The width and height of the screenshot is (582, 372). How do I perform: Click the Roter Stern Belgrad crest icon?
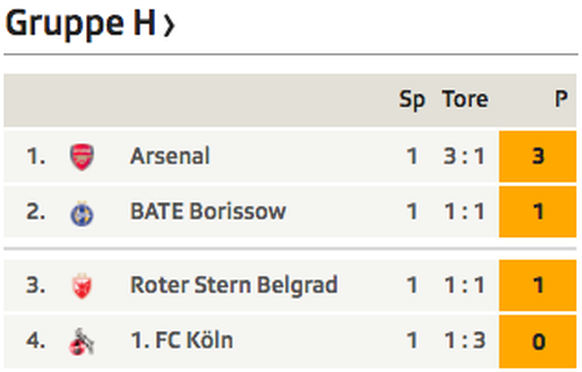[82, 285]
